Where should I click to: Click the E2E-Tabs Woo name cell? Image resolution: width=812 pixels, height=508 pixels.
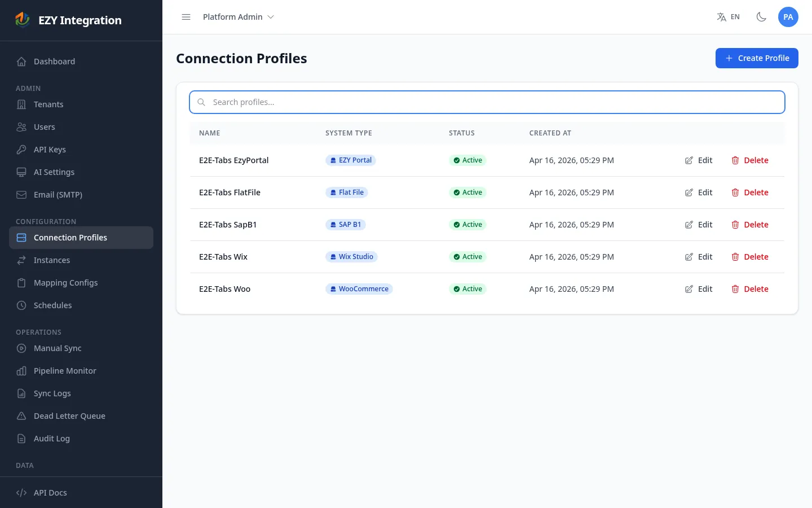(x=225, y=289)
